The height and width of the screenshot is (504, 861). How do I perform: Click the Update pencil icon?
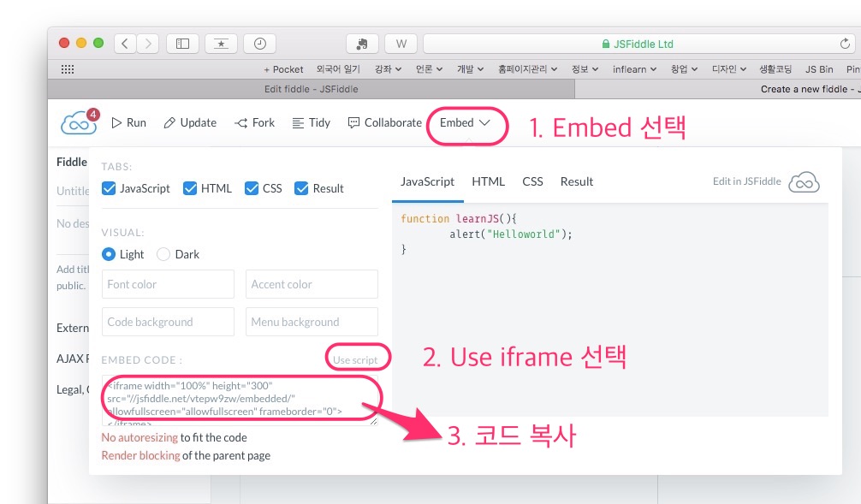(169, 122)
